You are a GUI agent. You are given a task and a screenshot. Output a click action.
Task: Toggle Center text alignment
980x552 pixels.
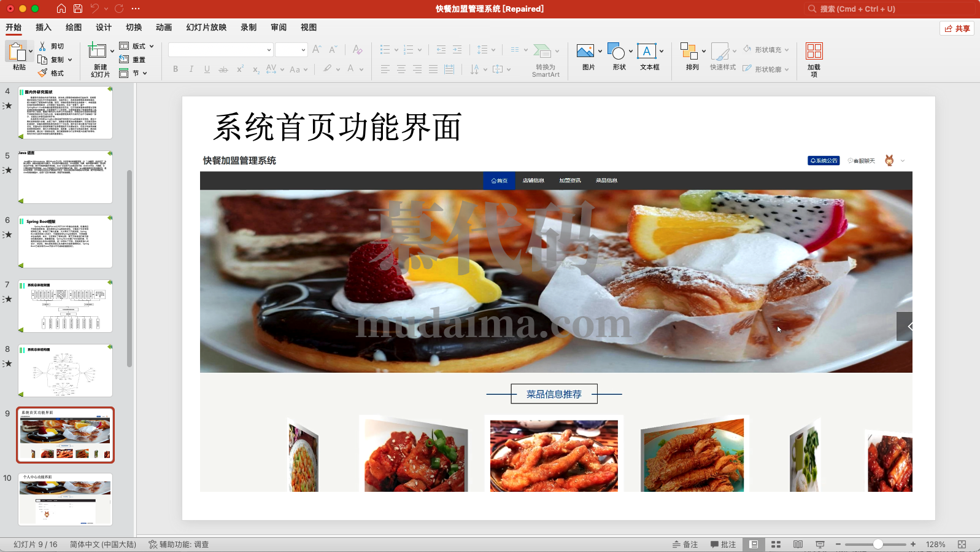401,69
